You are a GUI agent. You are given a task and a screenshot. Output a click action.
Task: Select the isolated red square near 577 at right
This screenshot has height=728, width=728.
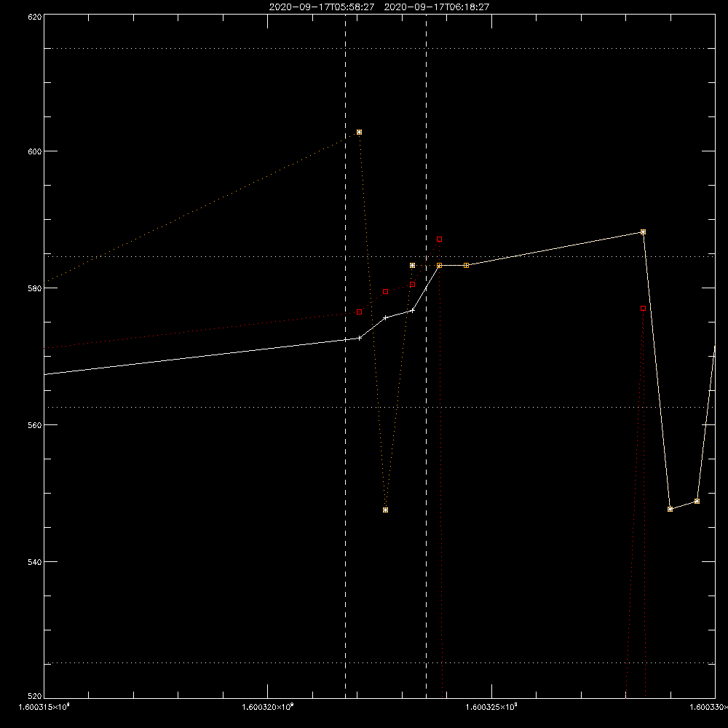(x=643, y=308)
